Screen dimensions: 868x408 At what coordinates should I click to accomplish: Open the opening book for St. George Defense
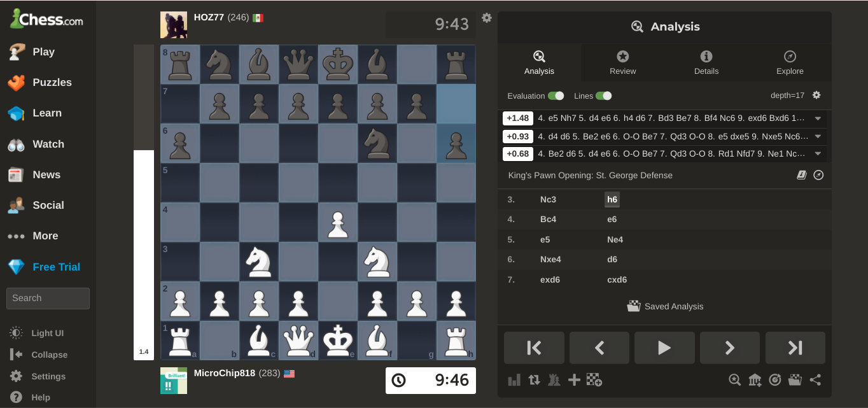pyautogui.click(x=802, y=174)
